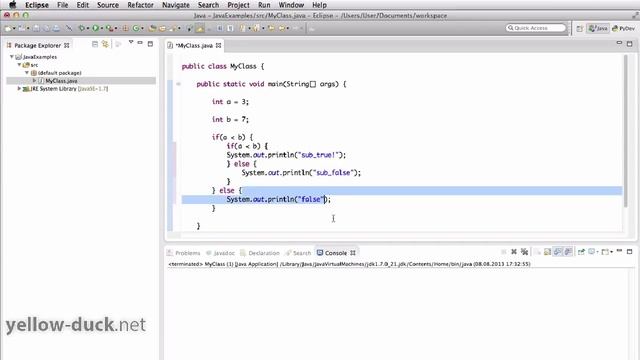Remove All Terminated Launches in Console
Screen dimensions: 640x360
point(524,252)
